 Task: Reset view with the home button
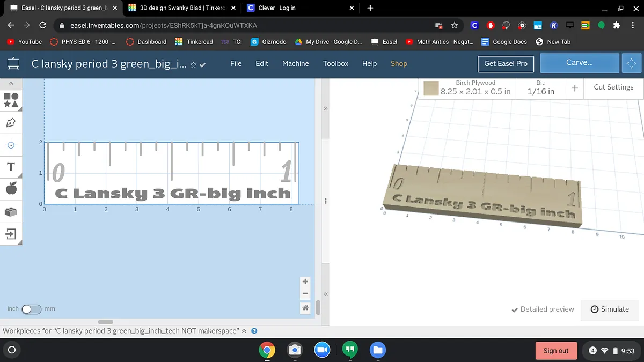tap(305, 308)
